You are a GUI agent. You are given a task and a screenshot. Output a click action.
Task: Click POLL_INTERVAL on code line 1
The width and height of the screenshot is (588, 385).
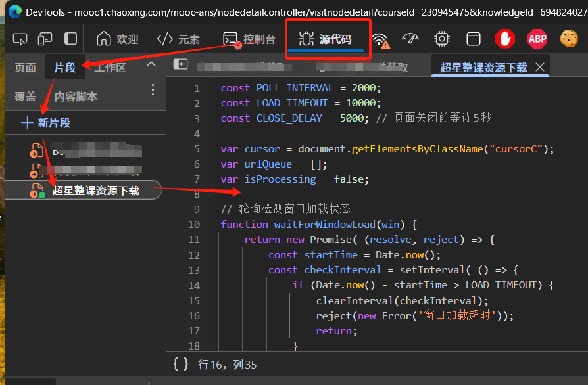click(x=295, y=88)
